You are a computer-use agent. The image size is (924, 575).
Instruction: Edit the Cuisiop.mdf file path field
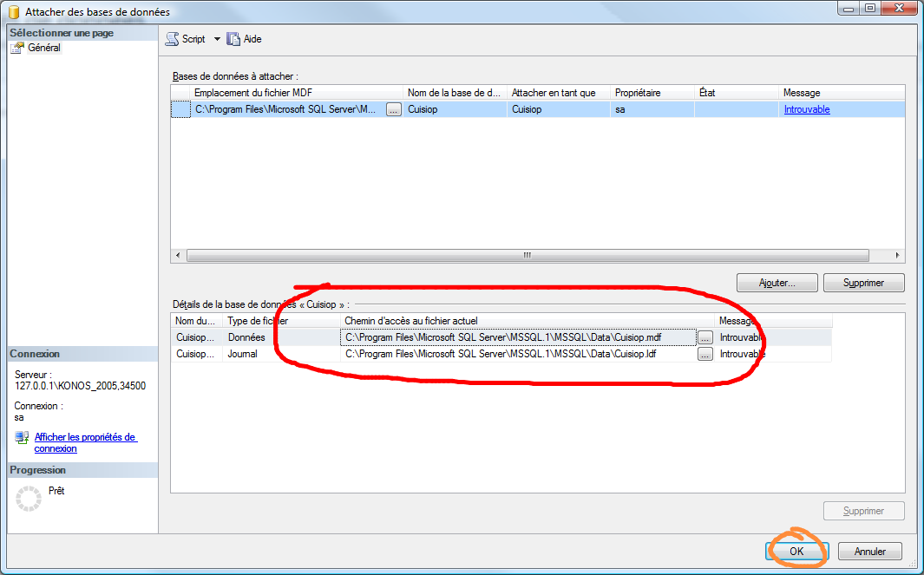point(518,337)
